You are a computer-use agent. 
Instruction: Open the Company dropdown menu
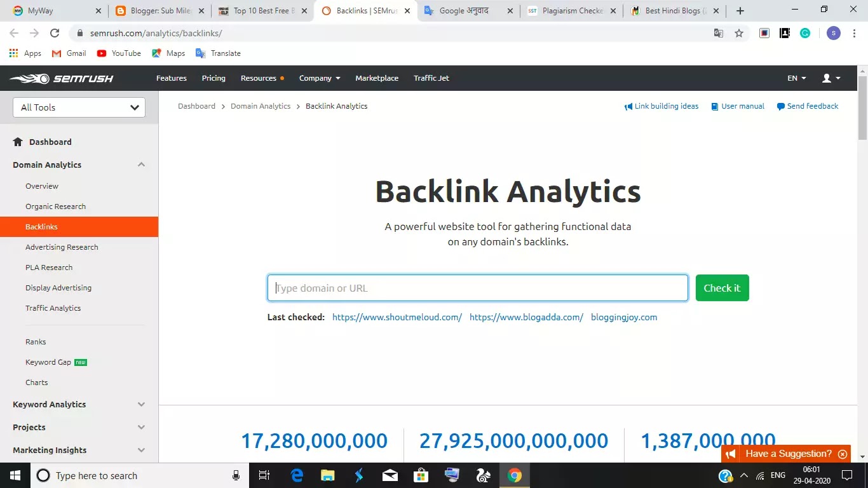pos(320,78)
